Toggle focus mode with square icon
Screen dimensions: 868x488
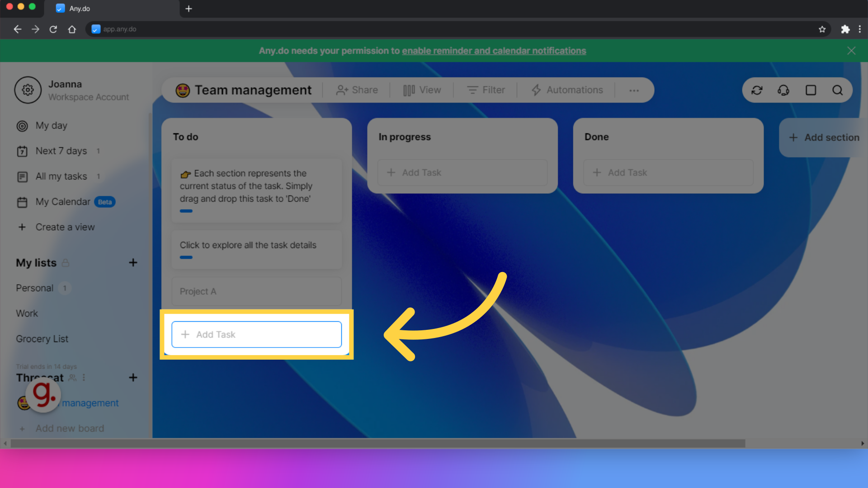[x=810, y=90]
